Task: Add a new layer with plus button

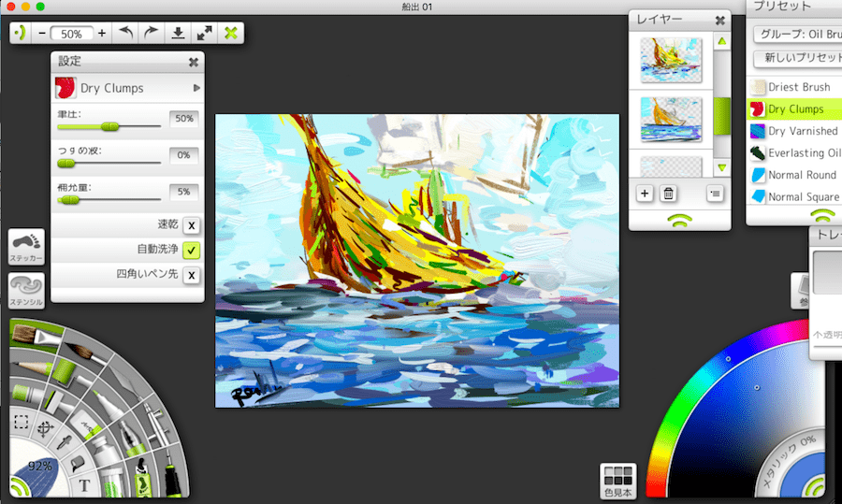Action: click(x=645, y=194)
